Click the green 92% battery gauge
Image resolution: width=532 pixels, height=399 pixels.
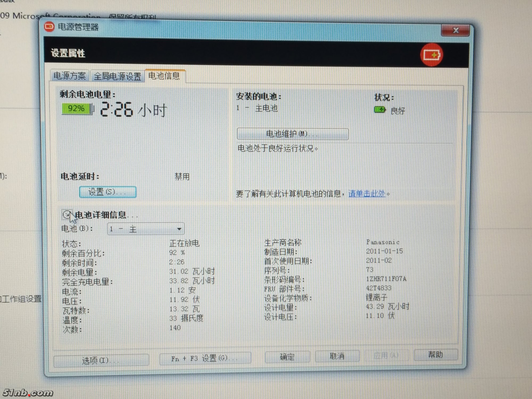coord(77,109)
